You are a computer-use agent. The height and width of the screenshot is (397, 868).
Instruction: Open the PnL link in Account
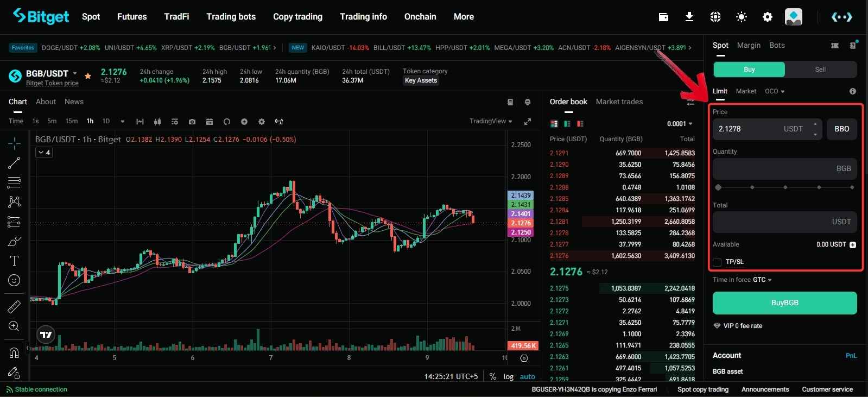(851, 356)
